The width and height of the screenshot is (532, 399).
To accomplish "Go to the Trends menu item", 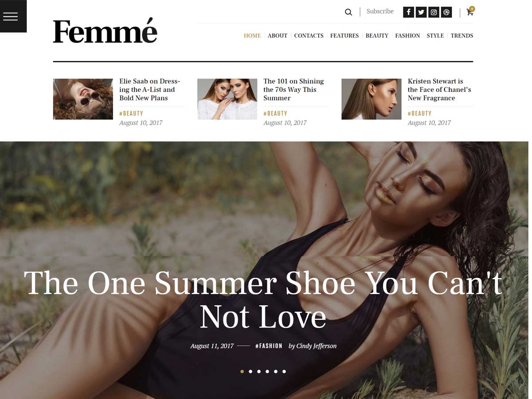I will tap(462, 35).
